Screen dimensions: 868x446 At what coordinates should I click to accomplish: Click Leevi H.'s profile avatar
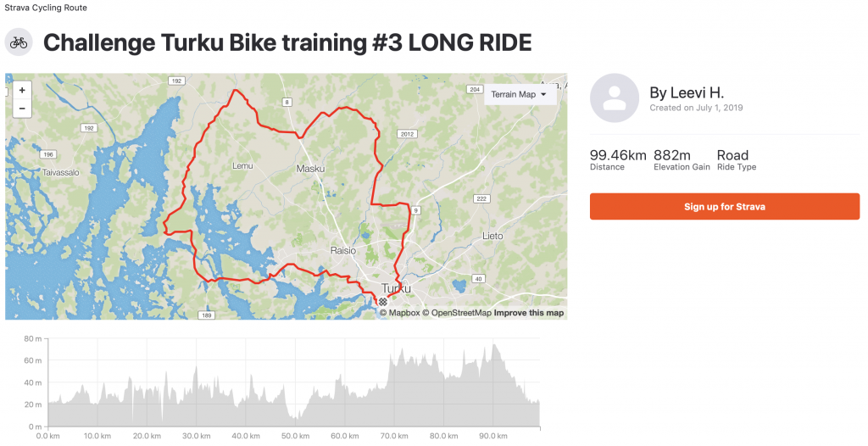614,98
